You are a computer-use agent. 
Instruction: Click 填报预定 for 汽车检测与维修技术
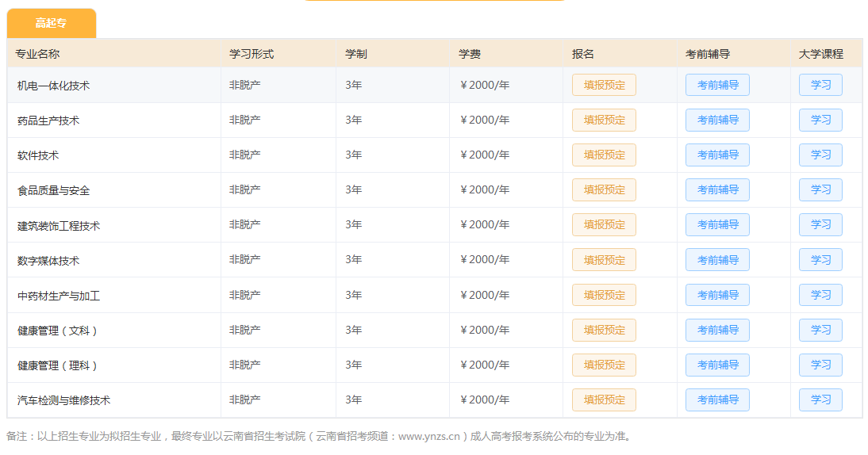point(604,400)
